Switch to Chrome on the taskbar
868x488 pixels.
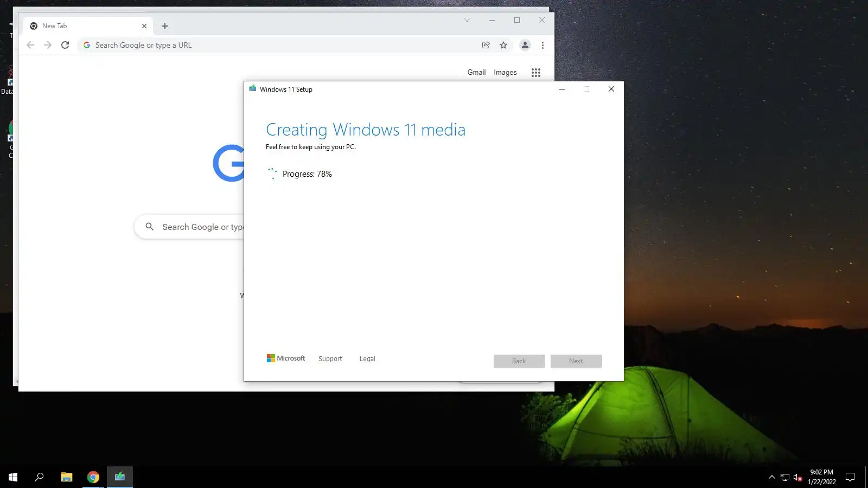93,477
